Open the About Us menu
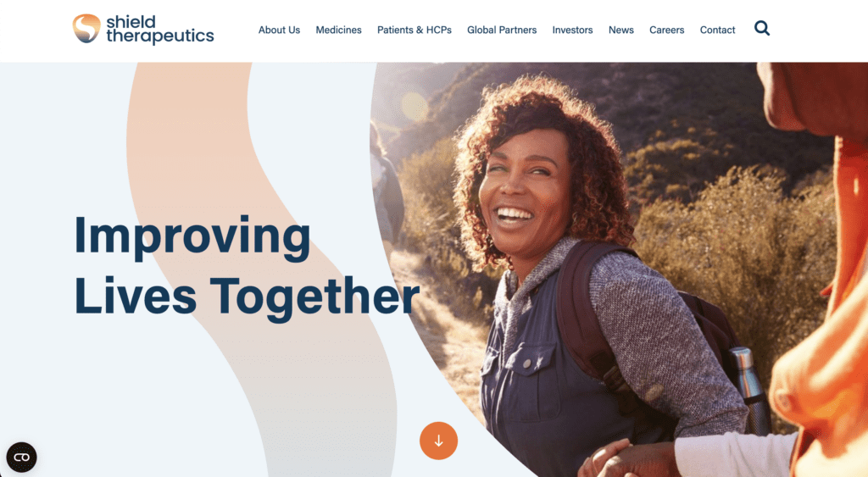The width and height of the screenshot is (868, 477). click(x=279, y=30)
